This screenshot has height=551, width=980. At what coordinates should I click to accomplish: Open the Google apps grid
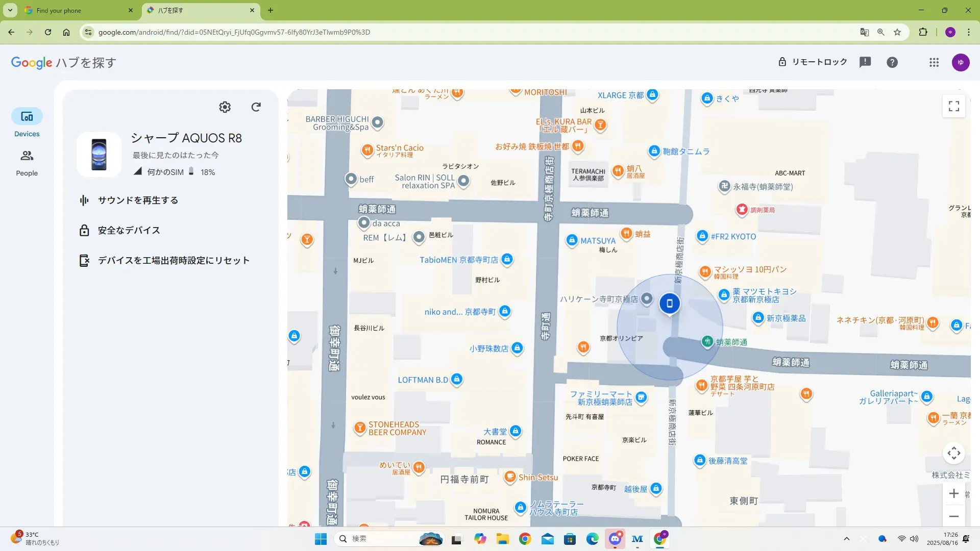tap(934, 62)
